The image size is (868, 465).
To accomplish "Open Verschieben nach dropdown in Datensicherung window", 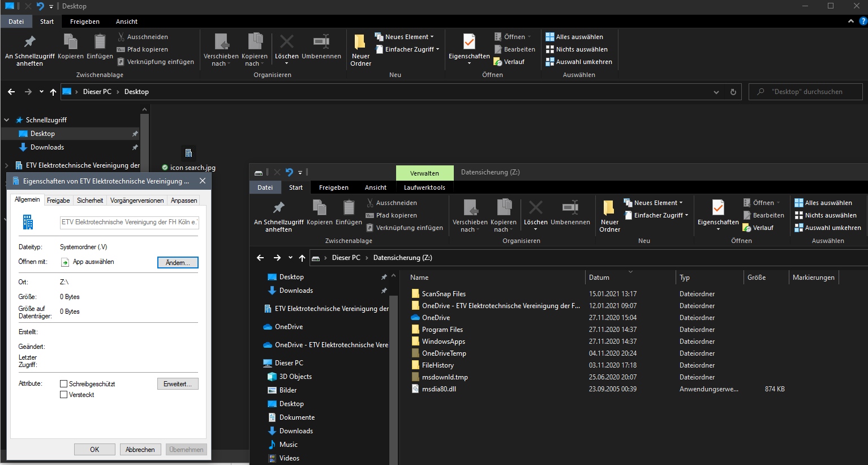I will (470, 216).
